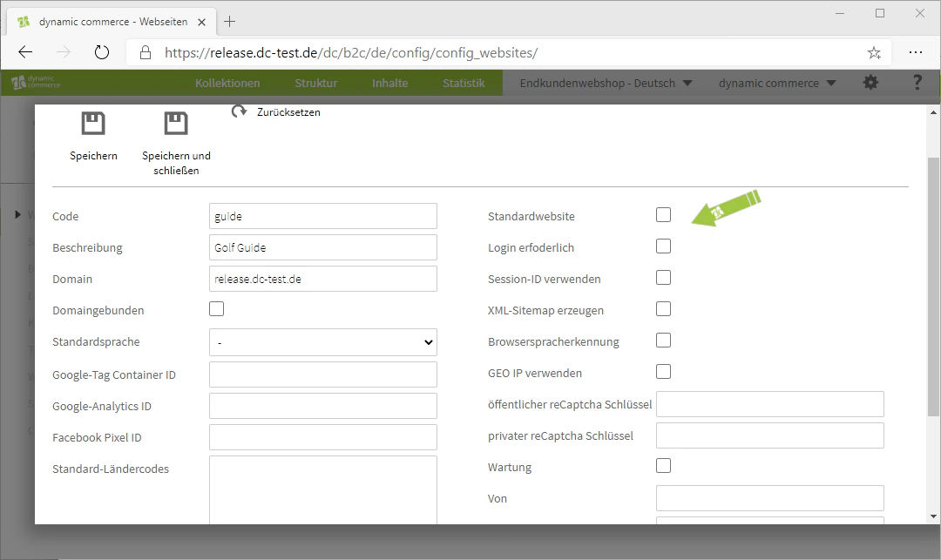Open the Struktur menu
The image size is (941, 560).
click(315, 83)
